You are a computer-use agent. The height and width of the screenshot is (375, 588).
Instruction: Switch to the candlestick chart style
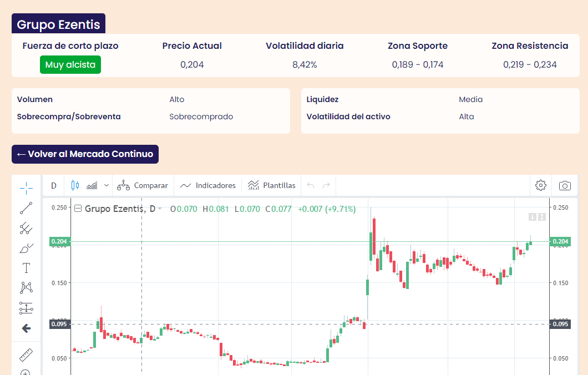point(75,185)
